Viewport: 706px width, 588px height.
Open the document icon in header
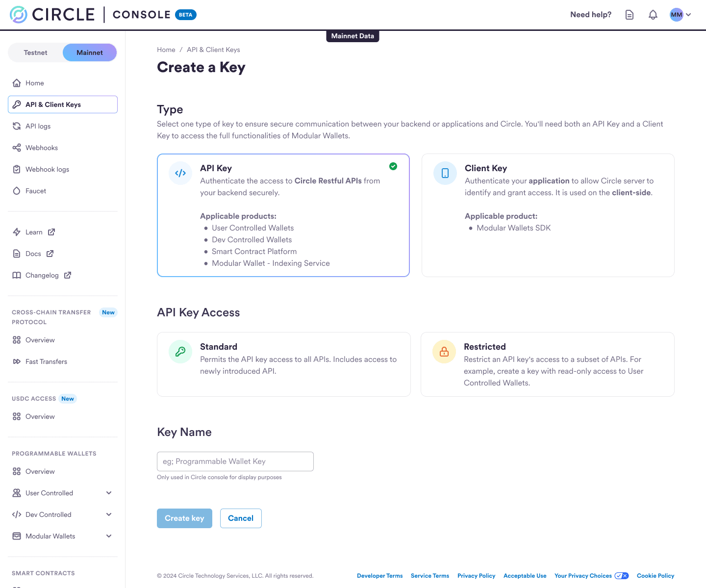630,15
